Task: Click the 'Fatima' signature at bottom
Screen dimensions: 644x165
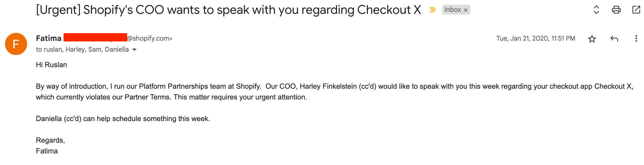Action: [47, 151]
